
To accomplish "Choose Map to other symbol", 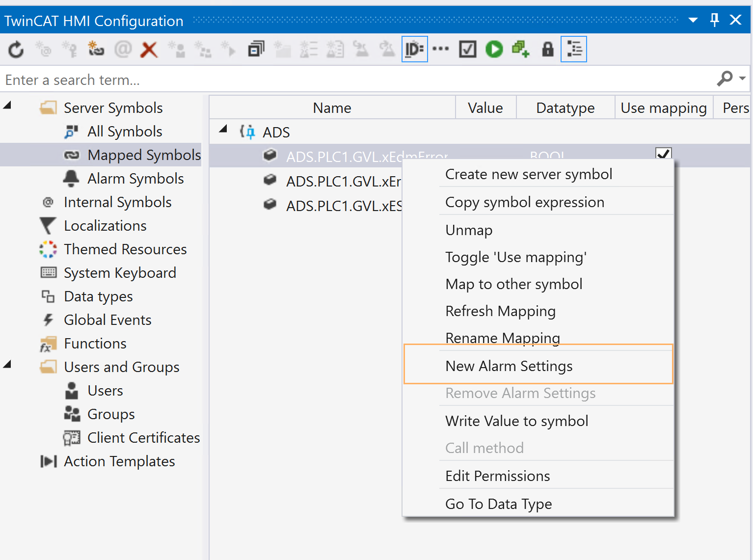I will tap(514, 284).
